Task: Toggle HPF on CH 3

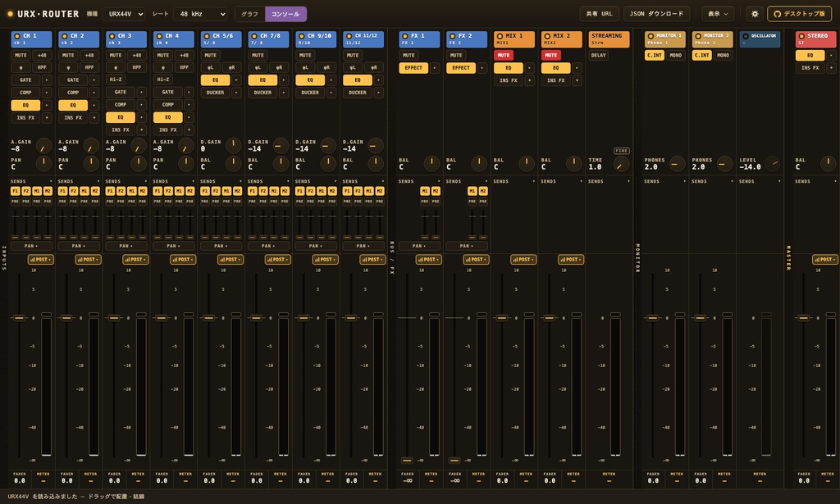Action: click(137, 67)
